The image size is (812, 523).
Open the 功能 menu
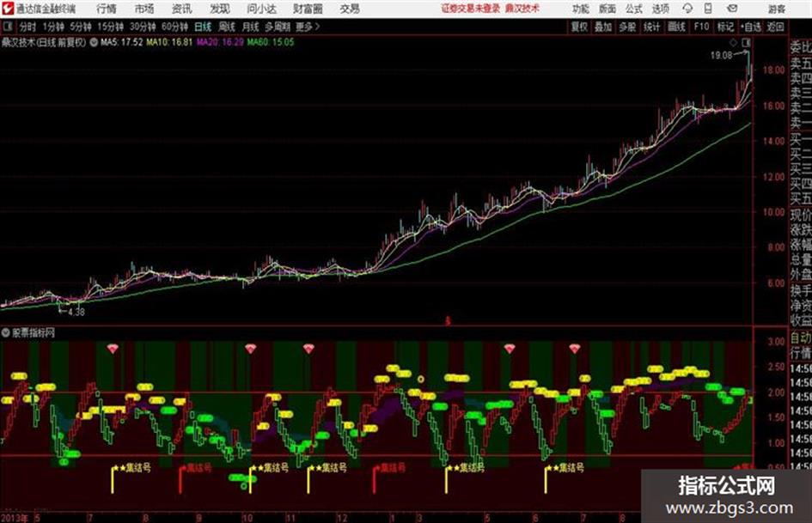(x=581, y=9)
